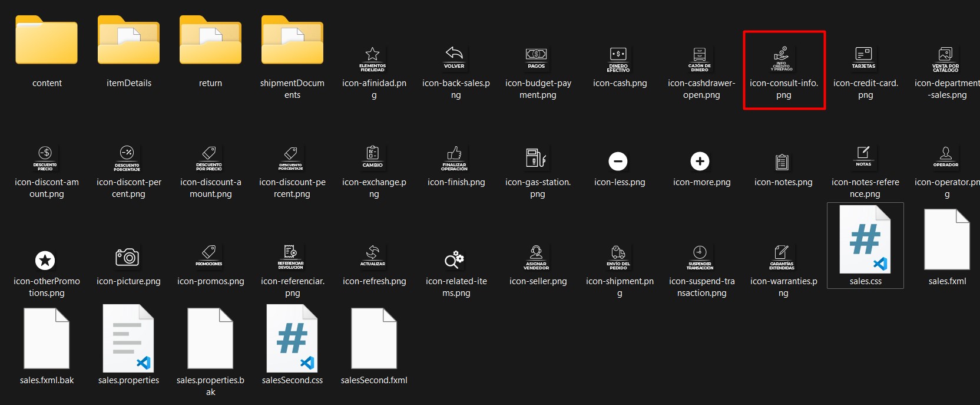Select the icon-less.png minus icon

(618, 161)
